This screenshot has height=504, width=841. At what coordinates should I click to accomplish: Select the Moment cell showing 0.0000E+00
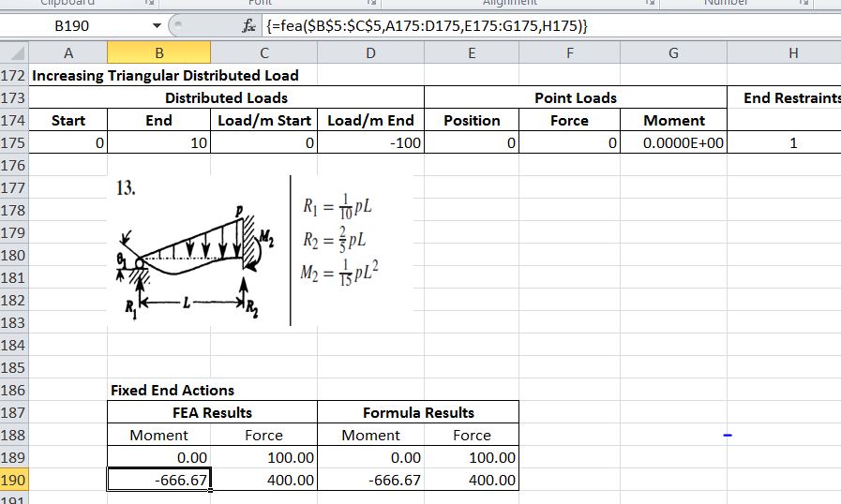tap(673, 143)
